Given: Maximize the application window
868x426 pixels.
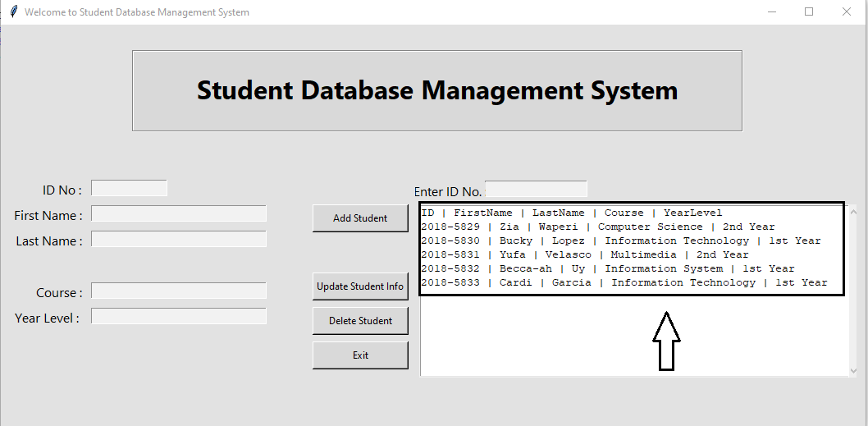Looking at the screenshot, I should (x=809, y=11).
